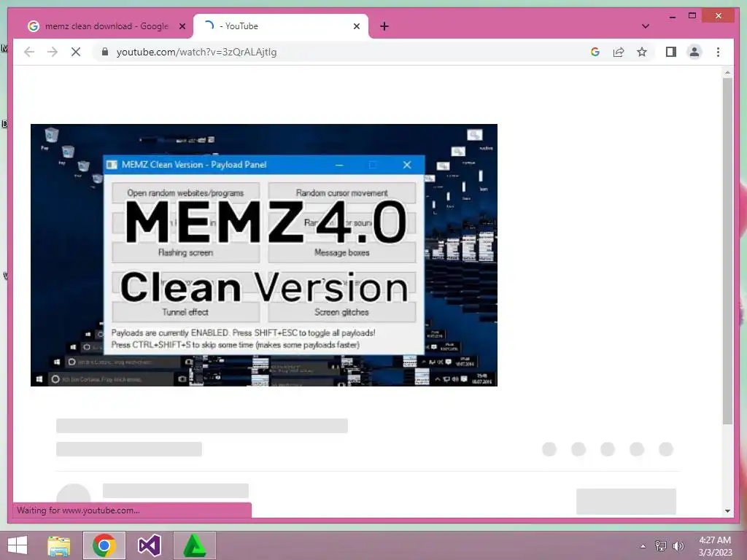Open the volume tray icon
The height and width of the screenshot is (560, 747).
pos(678,545)
